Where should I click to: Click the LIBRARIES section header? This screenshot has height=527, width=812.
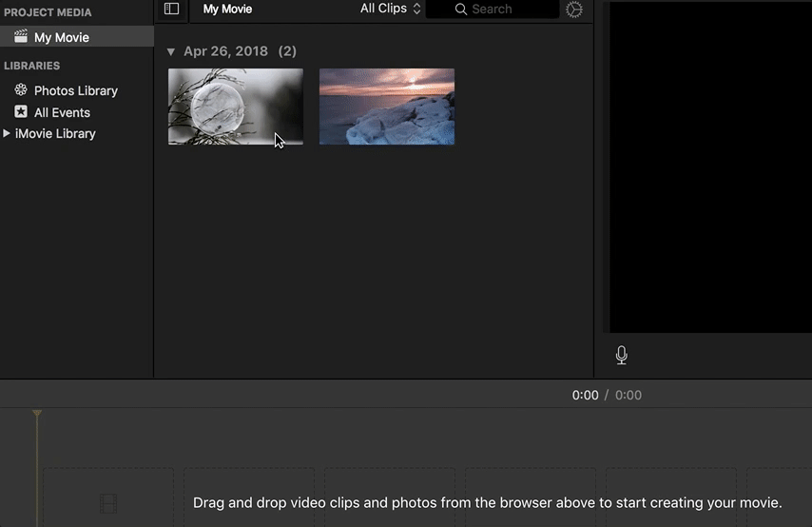(x=32, y=66)
